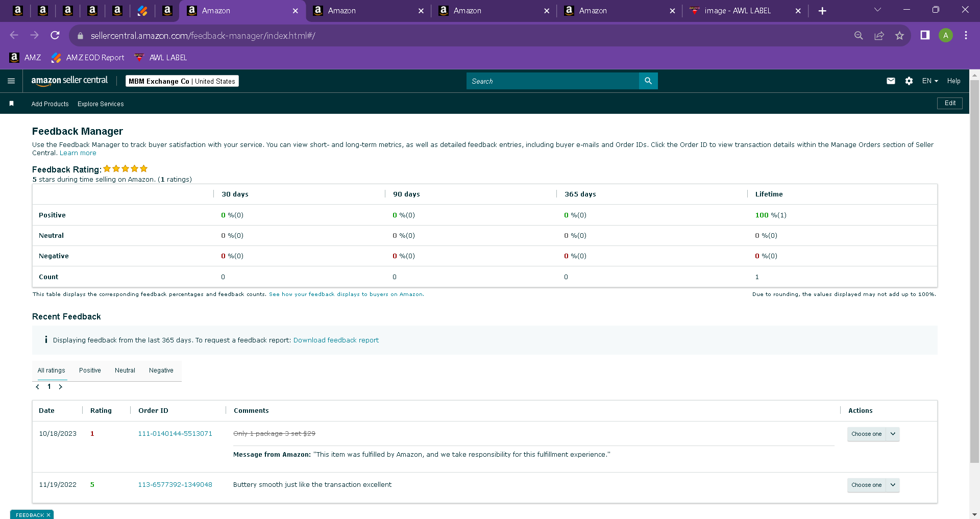Open order 113-6577392-1349048
980x519 pixels.
(175, 485)
